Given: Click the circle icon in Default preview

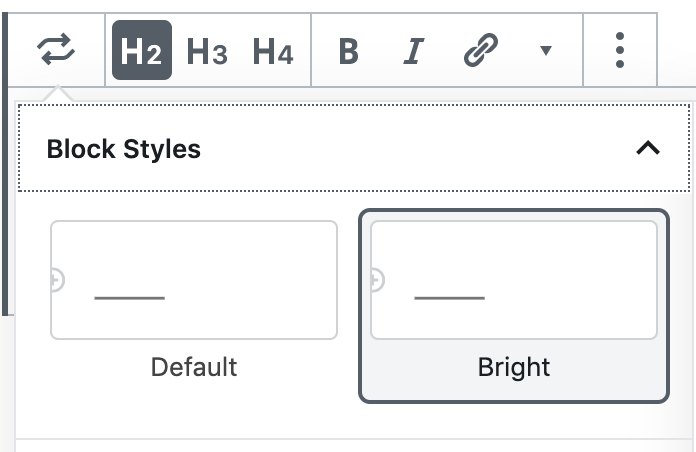Looking at the screenshot, I should pos(56,281).
